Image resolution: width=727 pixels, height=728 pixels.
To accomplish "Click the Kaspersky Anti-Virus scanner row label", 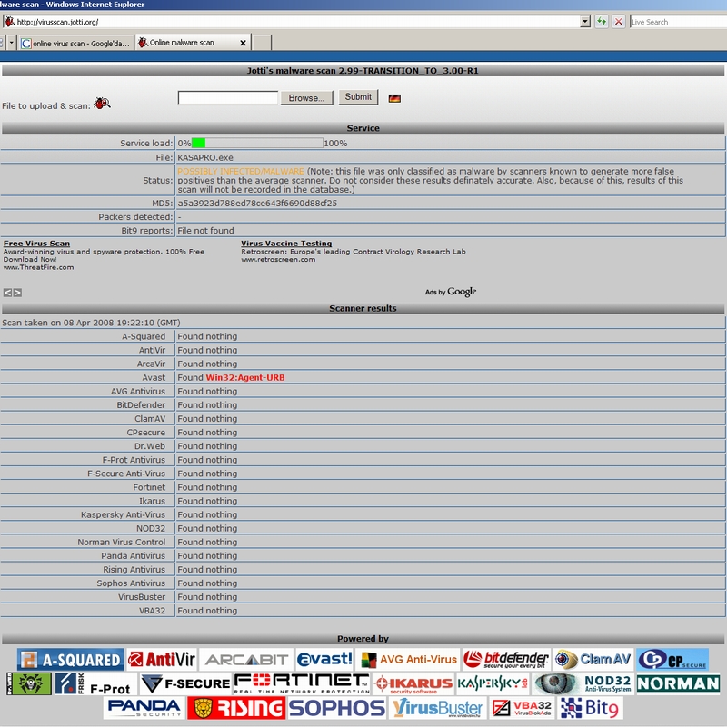I will pyautogui.click(x=123, y=514).
